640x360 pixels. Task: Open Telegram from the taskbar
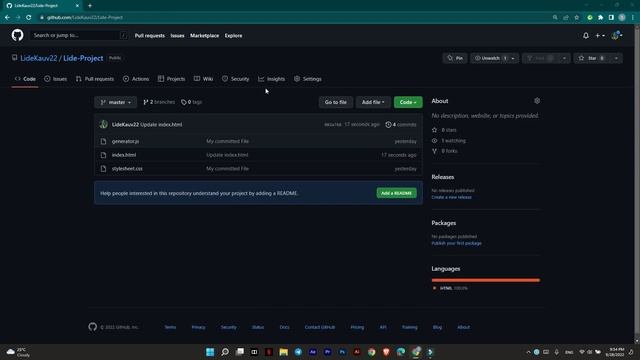(x=298, y=352)
